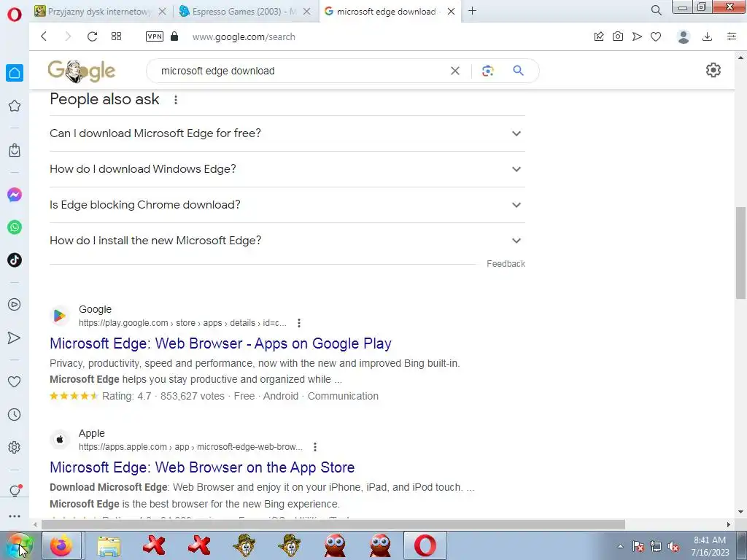The height and width of the screenshot is (560, 747).
Task: Search by image with Google Lens
Action: (488, 71)
